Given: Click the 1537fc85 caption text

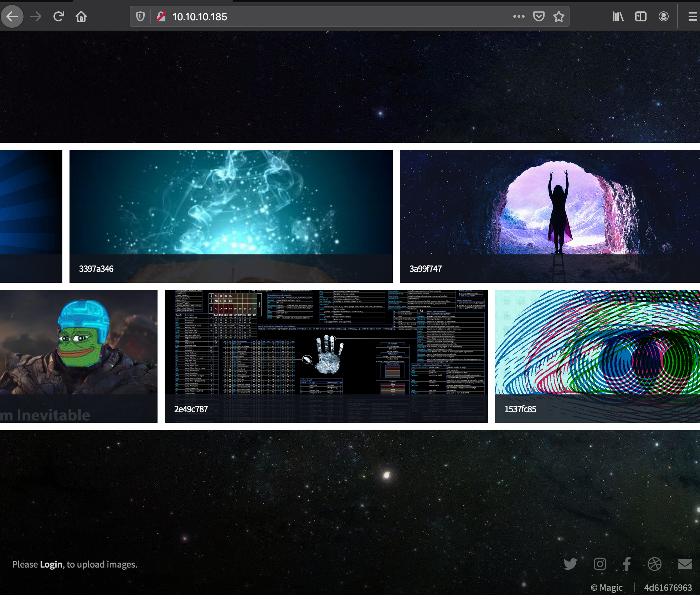Looking at the screenshot, I should [x=520, y=409].
